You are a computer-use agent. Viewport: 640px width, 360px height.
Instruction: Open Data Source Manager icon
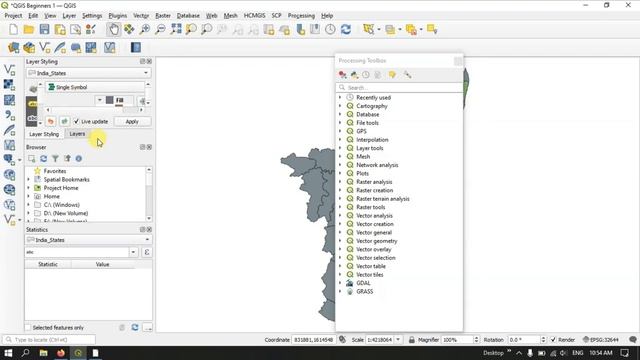13,48
